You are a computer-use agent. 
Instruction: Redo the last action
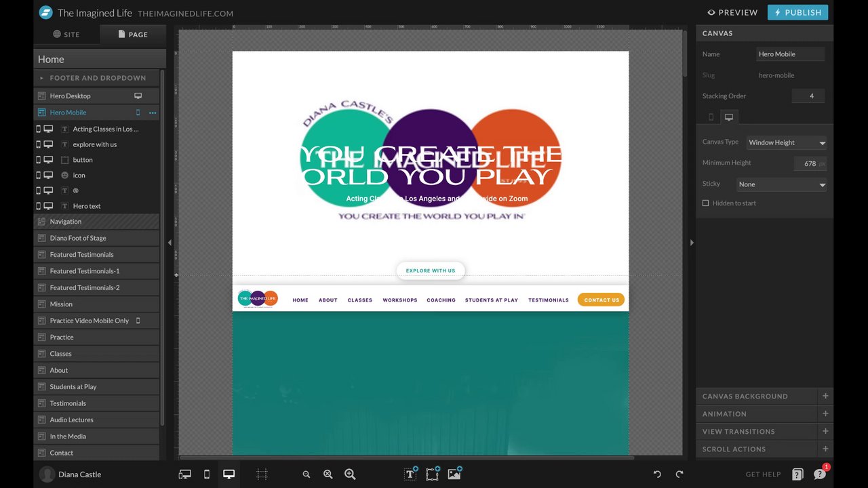click(679, 474)
